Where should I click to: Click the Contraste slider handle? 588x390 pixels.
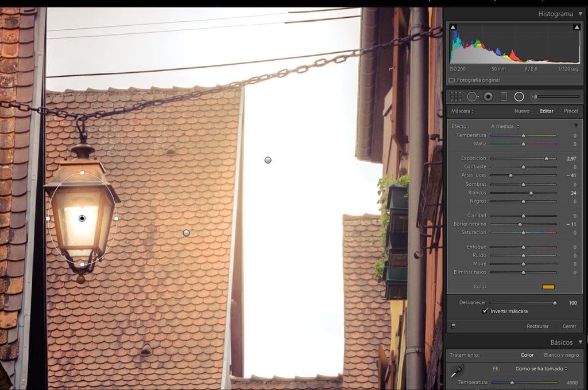pyautogui.click(x=524, y=167)
